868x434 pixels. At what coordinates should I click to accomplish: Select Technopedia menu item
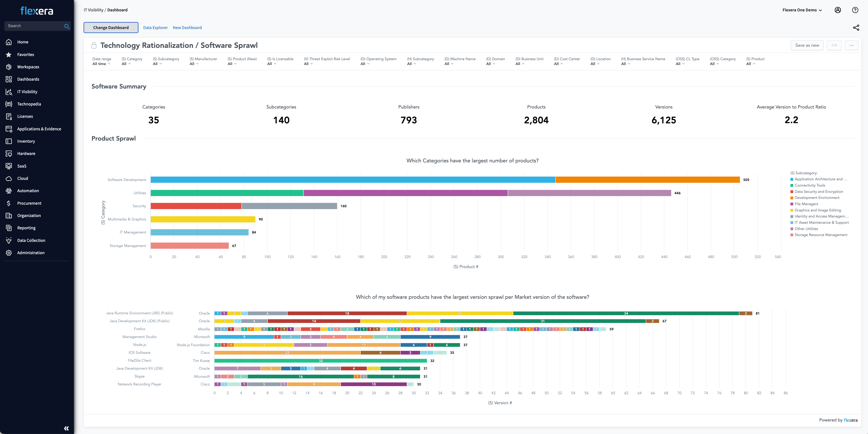point(29,104)
